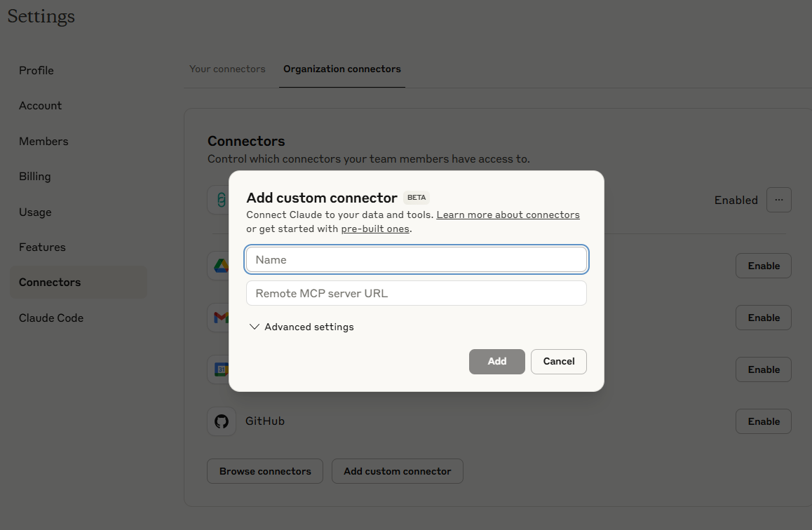Open the Learn more about connectors link
The height and width of the screenshot is (530, 812).
(x=508, y=215)
